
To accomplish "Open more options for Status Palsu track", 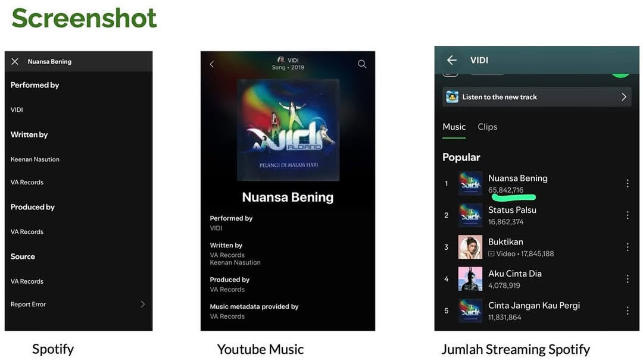I will [x=627, y=215].
